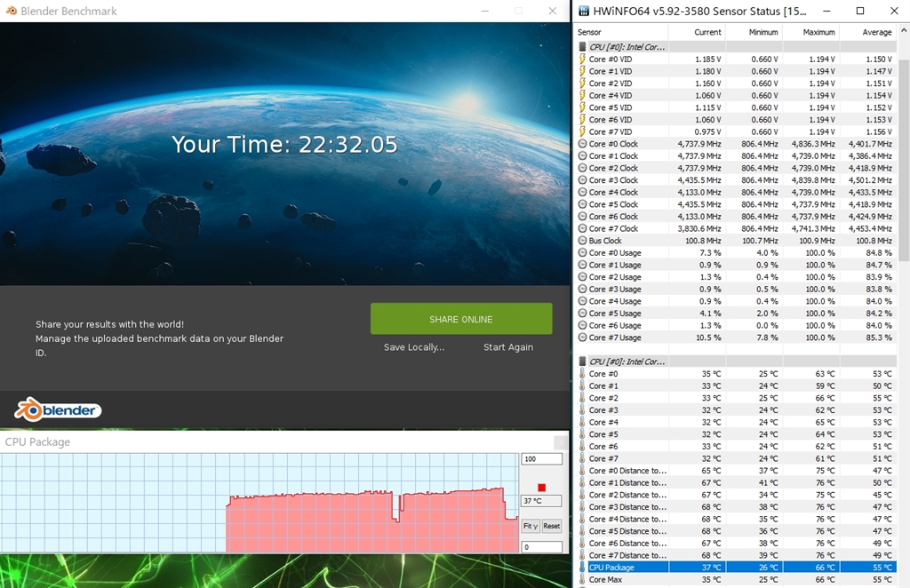Image resolution: width=910 pixels, height=588 pixels.
Task: Click Fit y button in CPU Package graph
Action: 531,526
